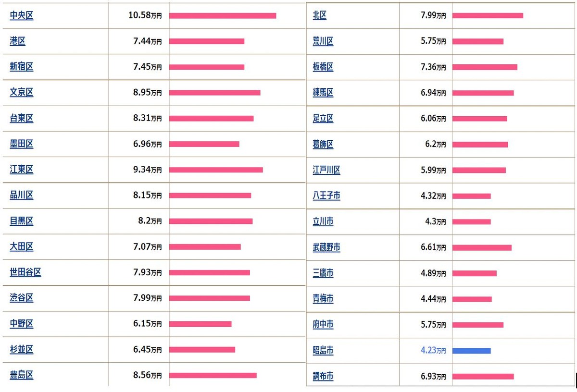
Task: Click the 4.23万円 rent value
Action: point(433,351)
